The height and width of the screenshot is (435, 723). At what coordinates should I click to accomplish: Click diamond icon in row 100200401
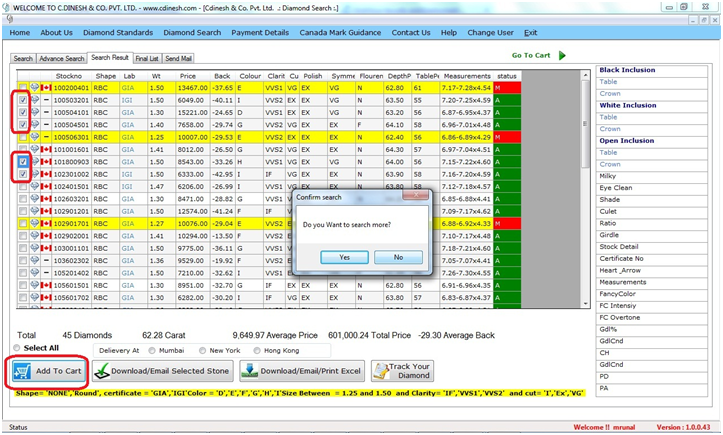(35, 87)
